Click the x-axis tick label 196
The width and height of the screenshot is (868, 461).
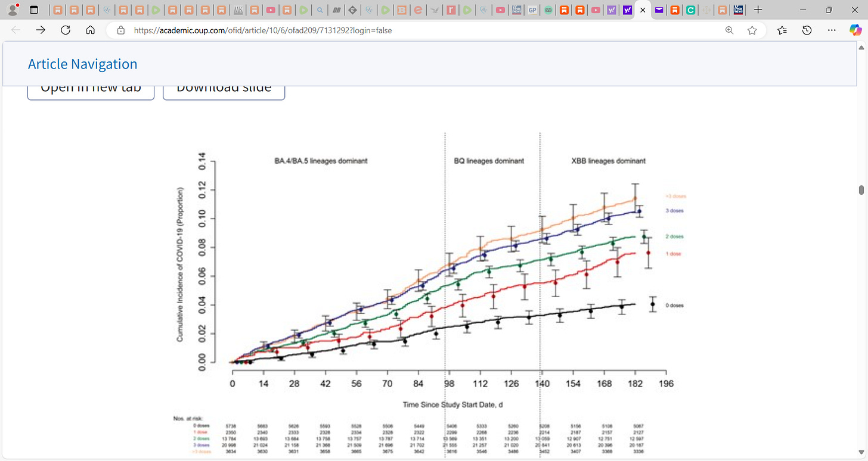click(666, 384)
